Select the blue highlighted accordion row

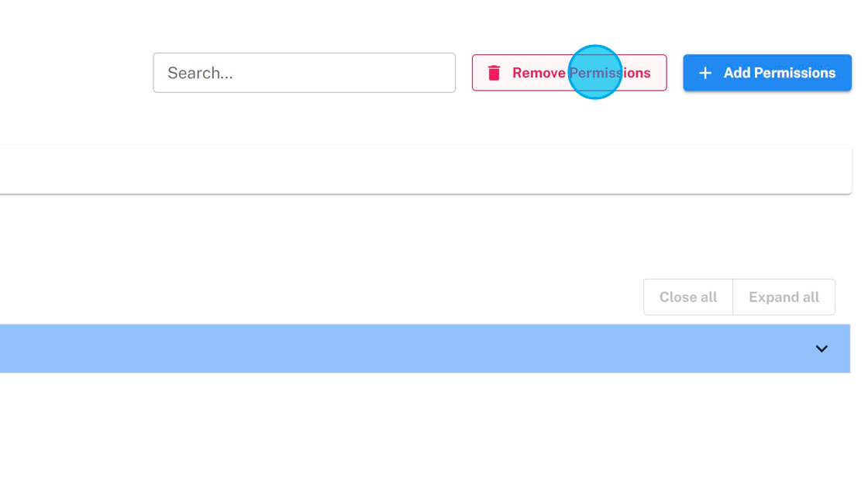click(x=418, y=349)
